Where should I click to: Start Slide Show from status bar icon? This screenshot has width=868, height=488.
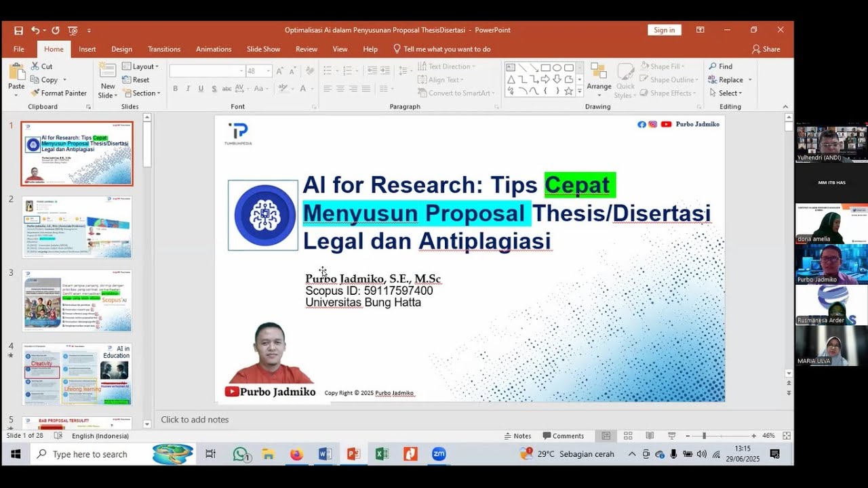671,436
